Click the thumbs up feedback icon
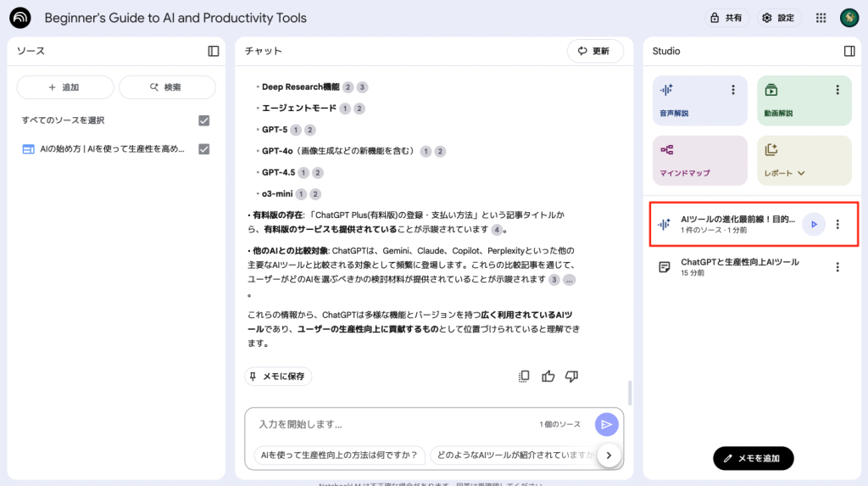The height and width of the screenshot is (486, 868). coord(548,376)
